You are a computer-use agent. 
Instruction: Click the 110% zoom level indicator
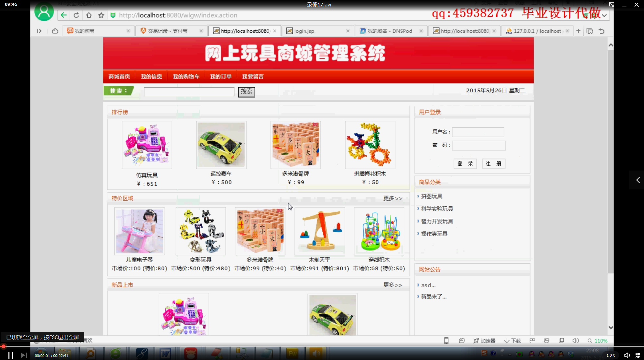coord(597,341)
